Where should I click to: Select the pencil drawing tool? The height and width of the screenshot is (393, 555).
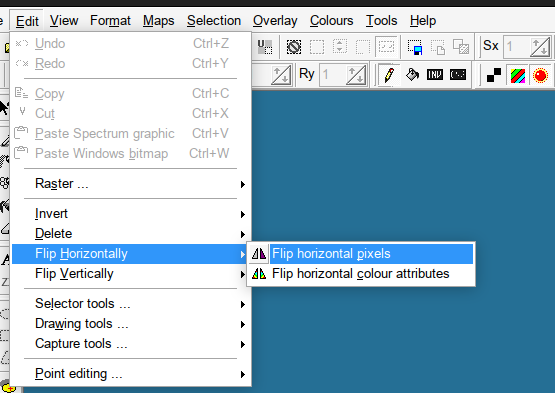(x=389, y=75)
